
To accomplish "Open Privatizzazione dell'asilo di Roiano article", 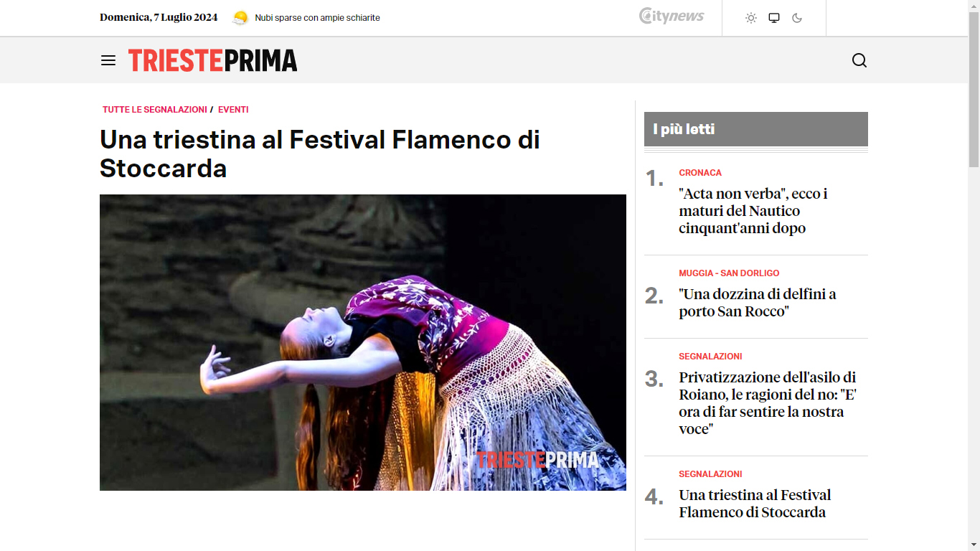I will pos(768,403).
